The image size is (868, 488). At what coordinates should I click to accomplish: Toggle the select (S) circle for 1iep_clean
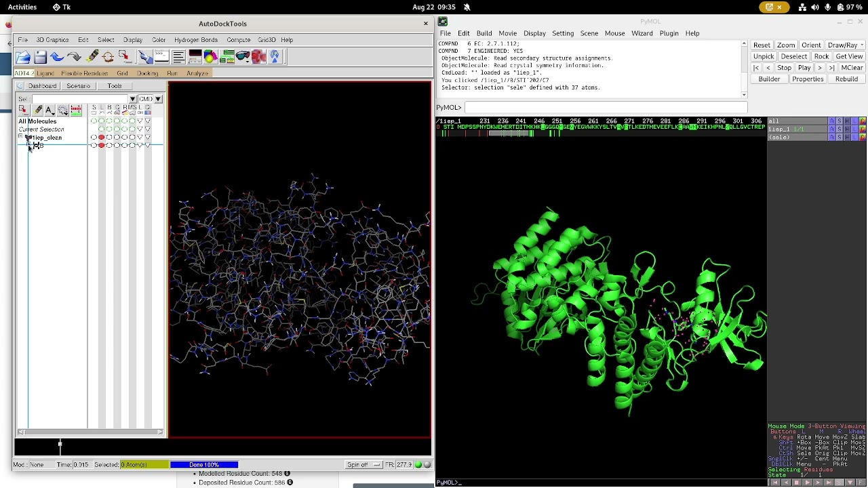pyautogui.click(x=94, y=137)
